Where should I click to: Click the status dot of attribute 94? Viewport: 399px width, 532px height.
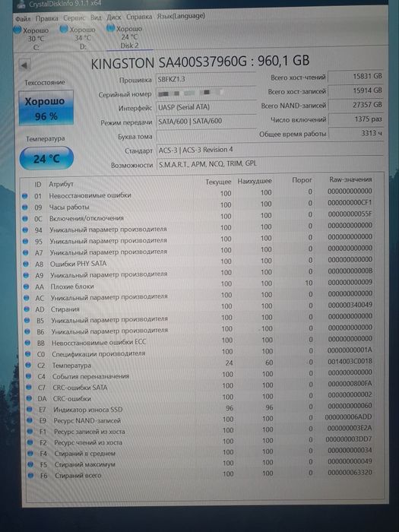click(x=25, y=230)
